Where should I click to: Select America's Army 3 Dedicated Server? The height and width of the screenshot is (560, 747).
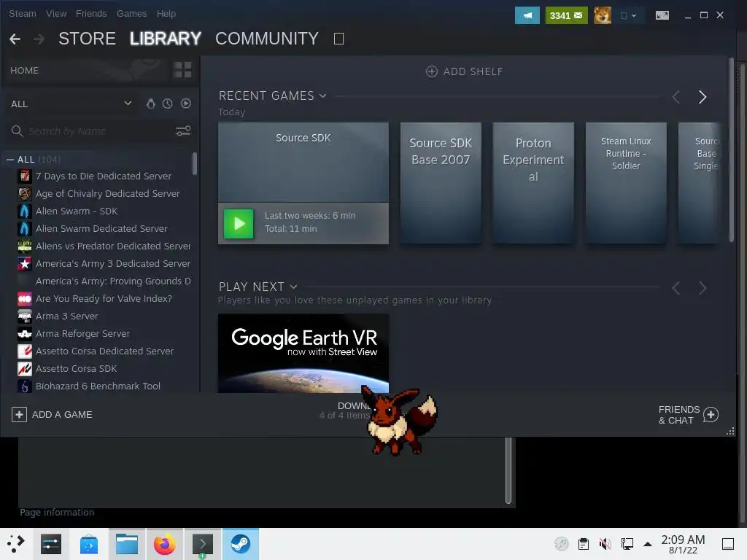[104, 264]
